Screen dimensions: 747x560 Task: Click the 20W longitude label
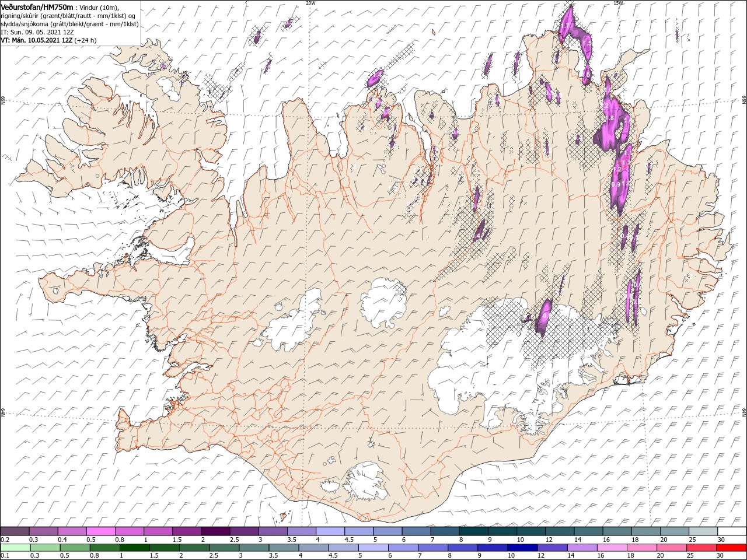pos(310,3)
